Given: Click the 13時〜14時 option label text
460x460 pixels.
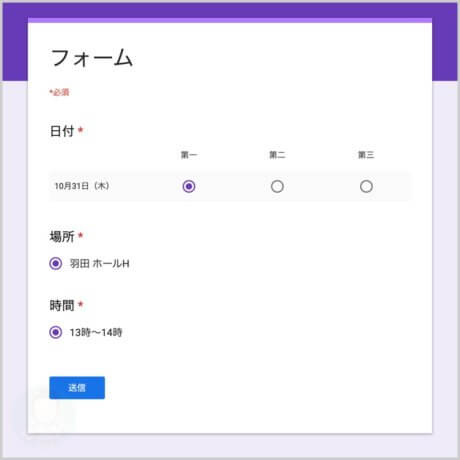Looking at the screenshot, I should 96,332.
